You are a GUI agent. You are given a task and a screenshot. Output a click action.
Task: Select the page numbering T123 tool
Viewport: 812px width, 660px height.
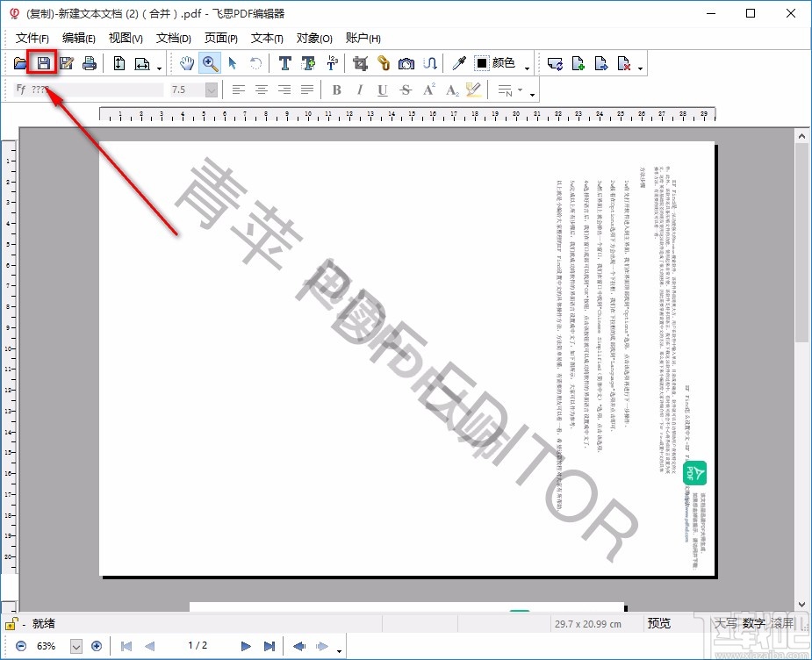pyautogui.click(x=332, y=63)
